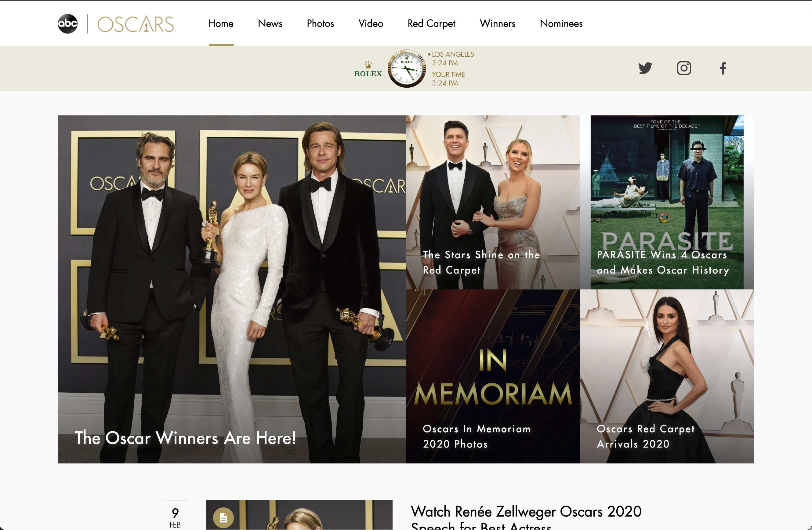This screenshot has height=530, width=812.
Task: Open the Winners menu item
Action: [x=498, y=23]
